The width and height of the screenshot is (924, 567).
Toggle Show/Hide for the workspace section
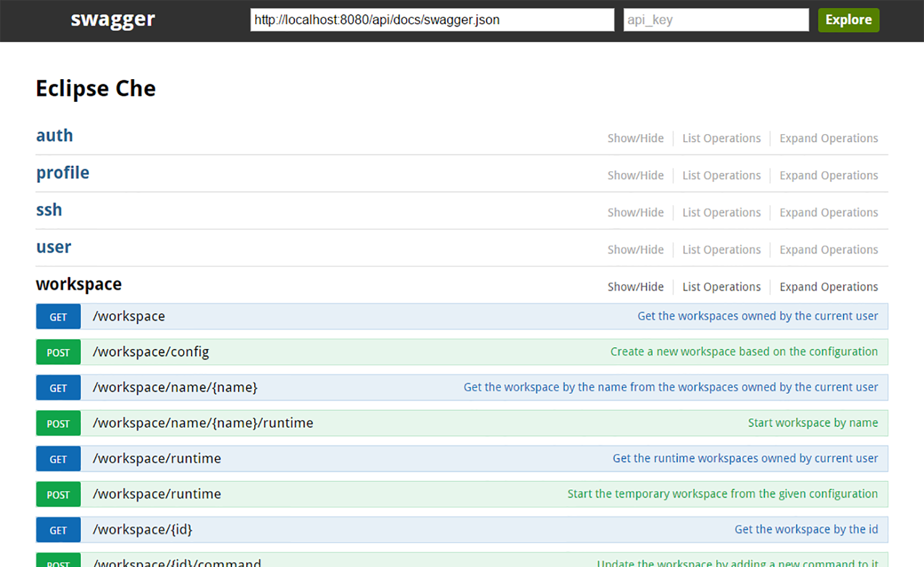tap(635, 287)
